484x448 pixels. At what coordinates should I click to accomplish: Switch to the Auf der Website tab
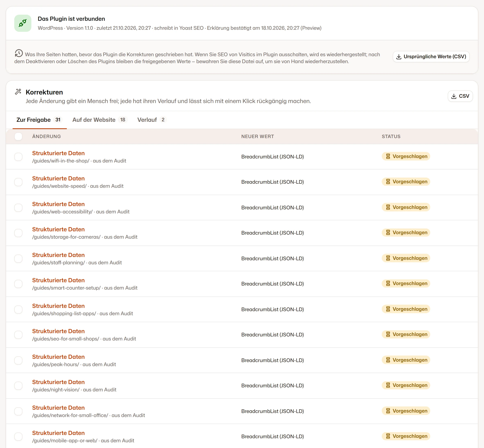tap(100, 120)
